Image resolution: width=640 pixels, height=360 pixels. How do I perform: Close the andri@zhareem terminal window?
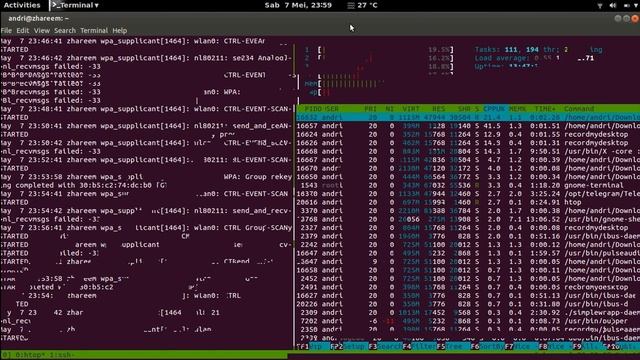635,18
